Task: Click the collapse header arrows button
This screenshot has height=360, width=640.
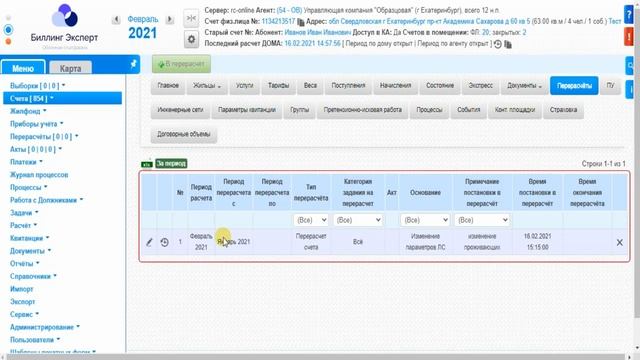Action: [191, 18]
